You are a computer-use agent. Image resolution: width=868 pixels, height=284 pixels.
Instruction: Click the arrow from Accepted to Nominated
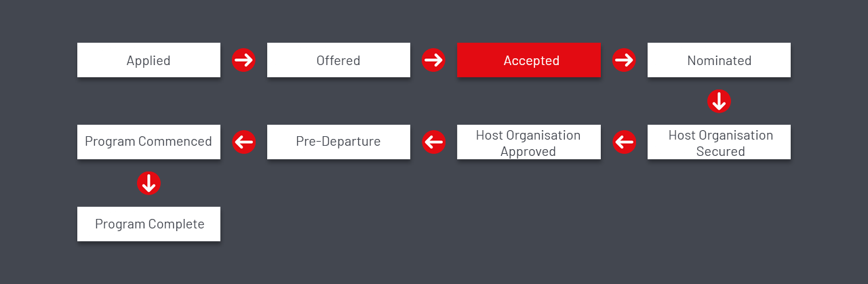point(624,60)
